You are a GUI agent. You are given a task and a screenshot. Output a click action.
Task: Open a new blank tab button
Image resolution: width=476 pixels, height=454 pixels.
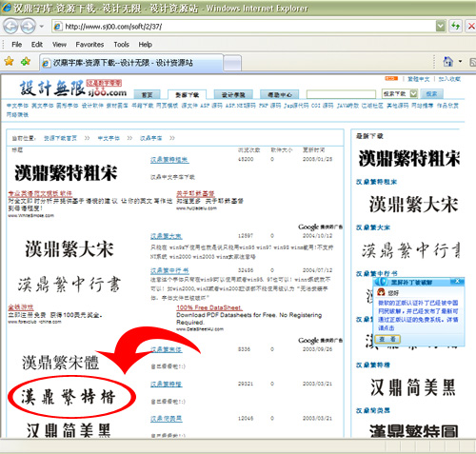pyautogui.click(x=232, y=63)
